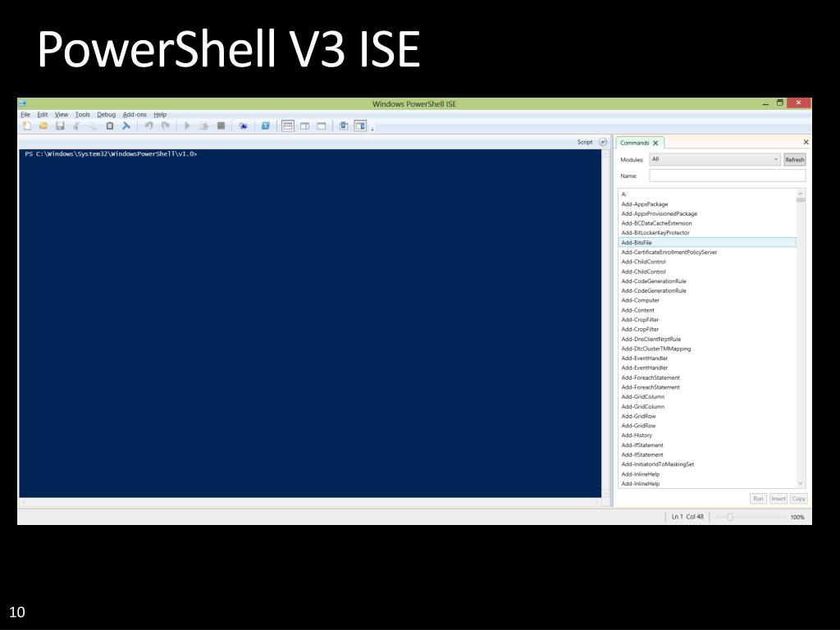840x630 pixels.
Task: Open the Edit menu
Action: click(43, 115)
